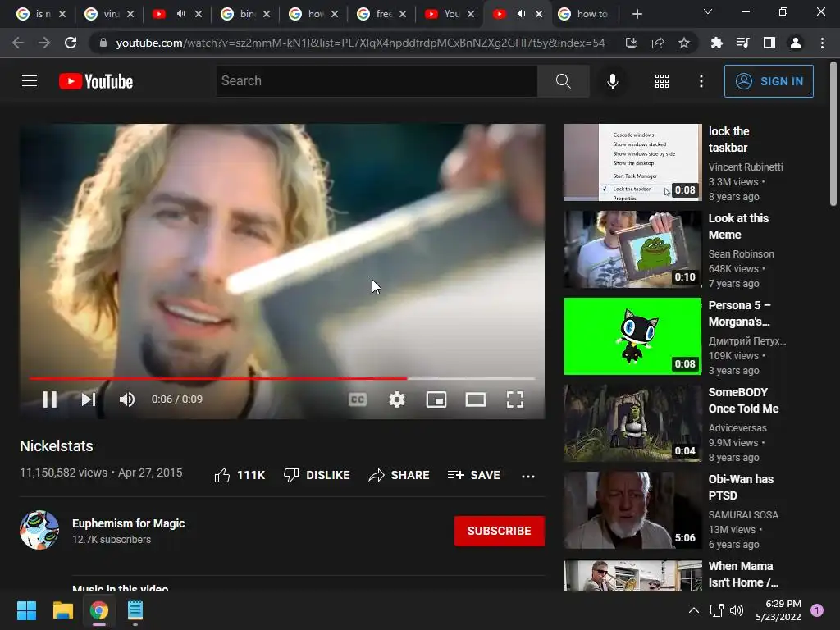840x630 pixels.
Task: Toggle closed captions in the player
Action: 358,399
